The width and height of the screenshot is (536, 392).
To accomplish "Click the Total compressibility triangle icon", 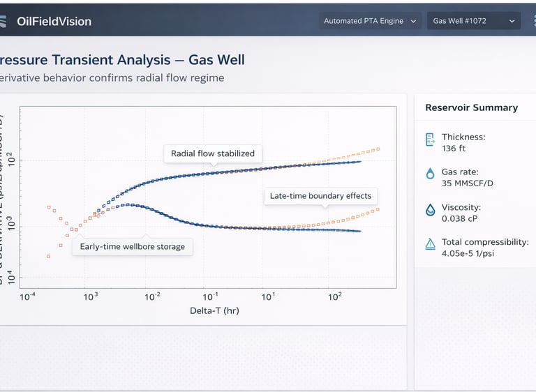I will pos(430,245).
